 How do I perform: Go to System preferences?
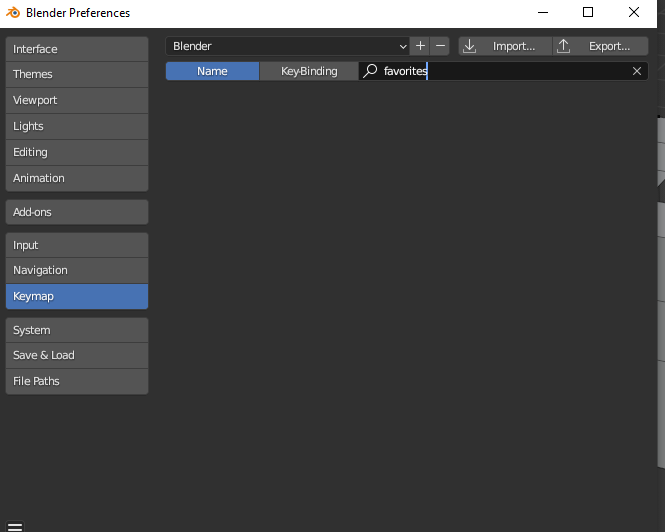coord(77,330)
